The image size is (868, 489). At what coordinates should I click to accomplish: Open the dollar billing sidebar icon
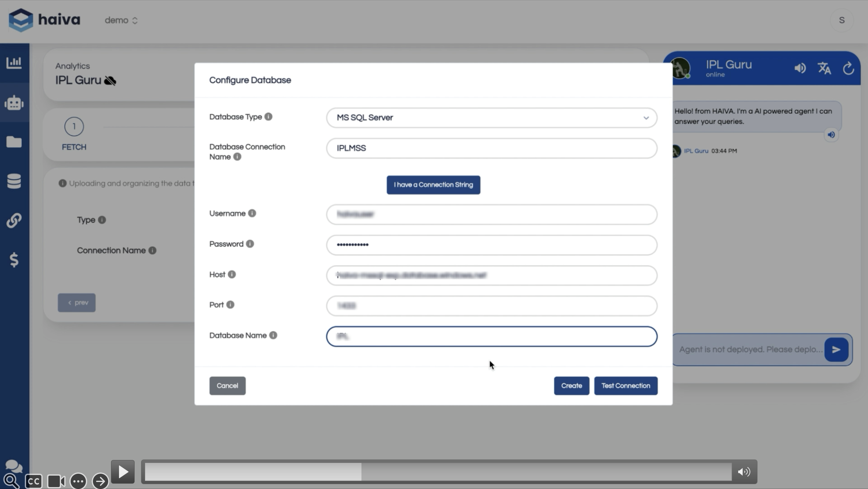14,260
